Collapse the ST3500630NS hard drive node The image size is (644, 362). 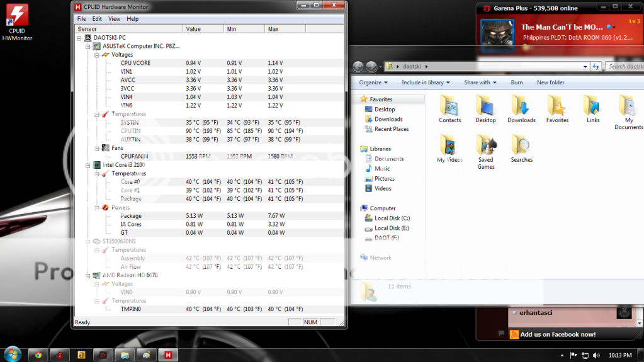coord(88,242)
